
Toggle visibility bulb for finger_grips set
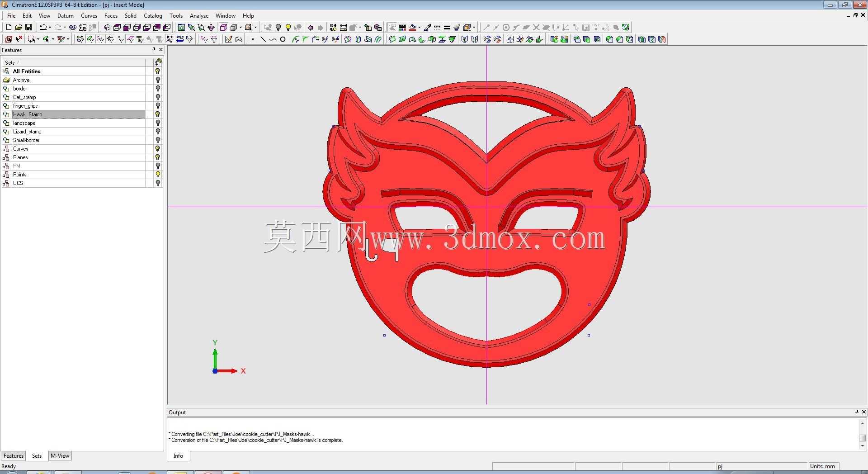tap(158, 105)
